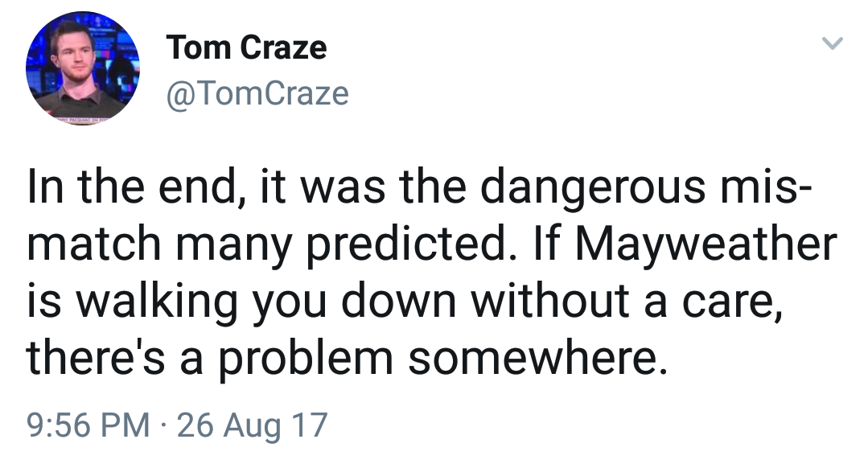Click the dot separator between time and date
868x468 pixels.
(163, 426)
